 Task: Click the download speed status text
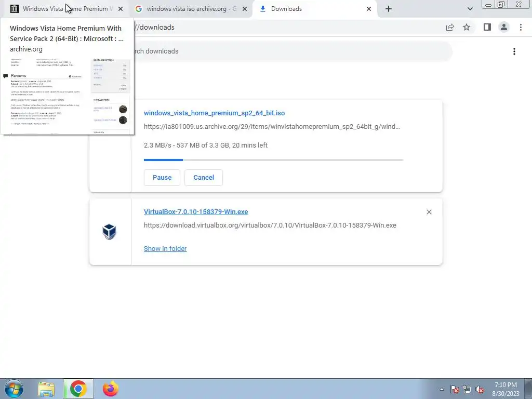pos(206,145)
